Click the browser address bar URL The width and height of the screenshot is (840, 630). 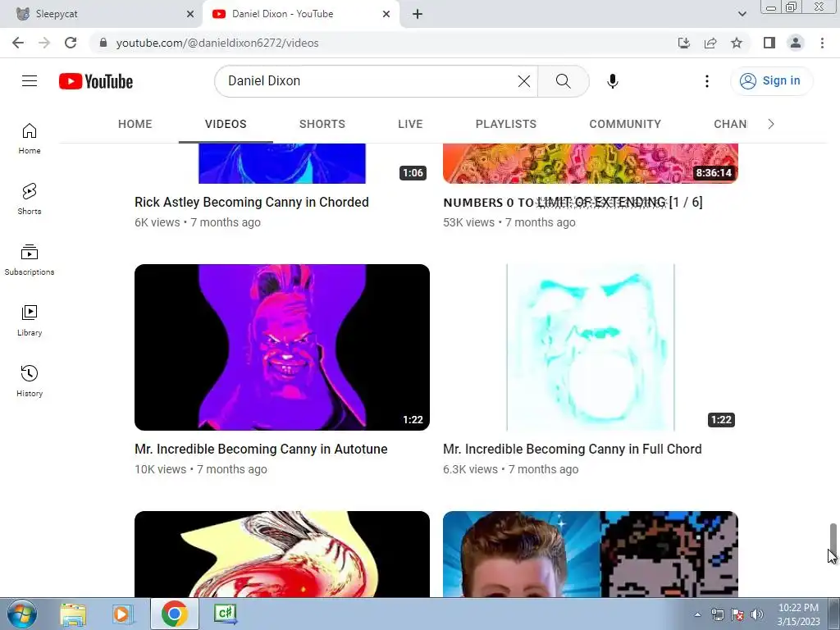pos(217,43)
